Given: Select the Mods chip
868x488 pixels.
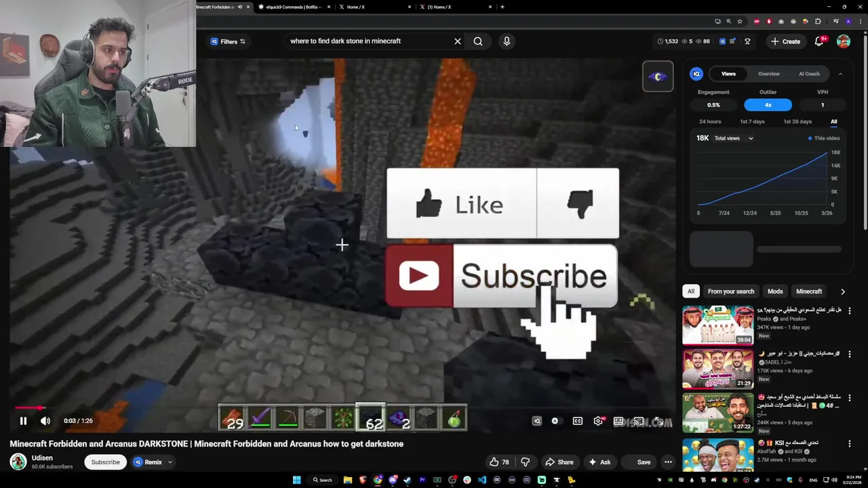Looking at the screenshot, I should coord(775,291).
